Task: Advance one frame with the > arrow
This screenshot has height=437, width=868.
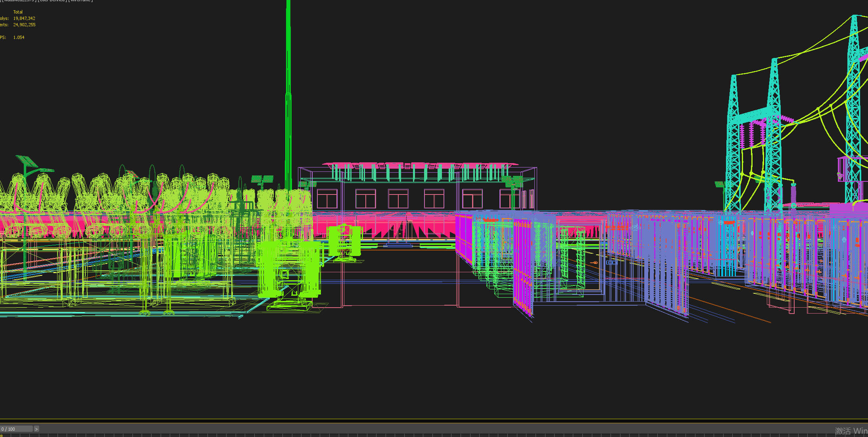Action: coord(36,429)
